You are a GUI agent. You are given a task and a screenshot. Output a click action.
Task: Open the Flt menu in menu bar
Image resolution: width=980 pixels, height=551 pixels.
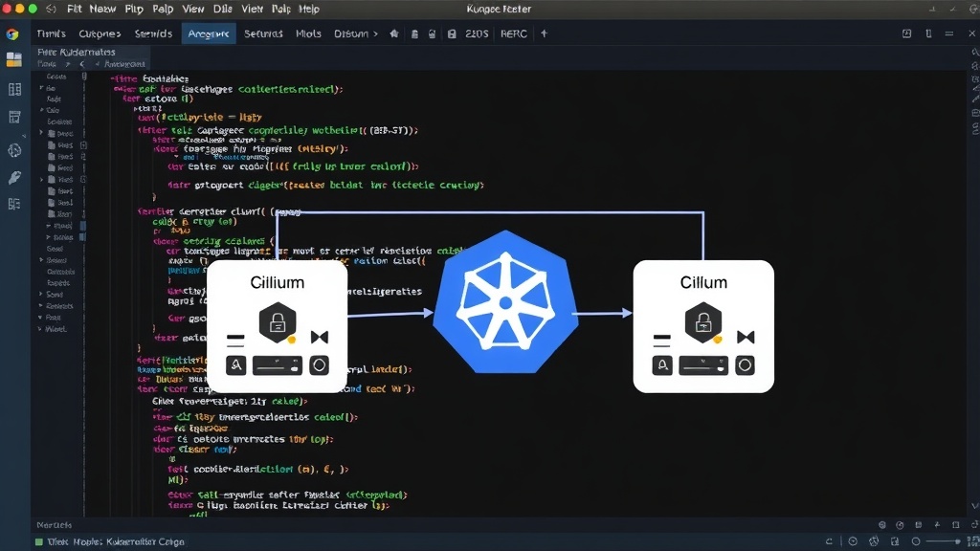tap(75, 9)
